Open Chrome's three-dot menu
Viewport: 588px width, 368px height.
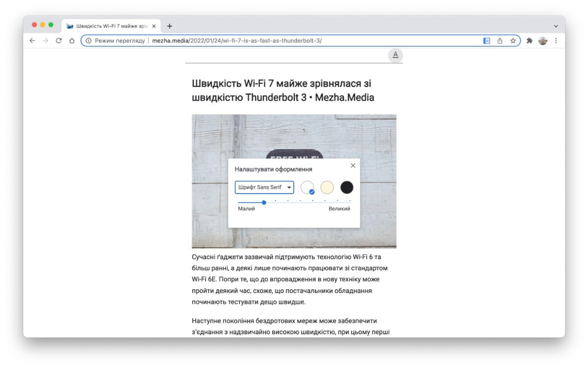click(556, 41)
